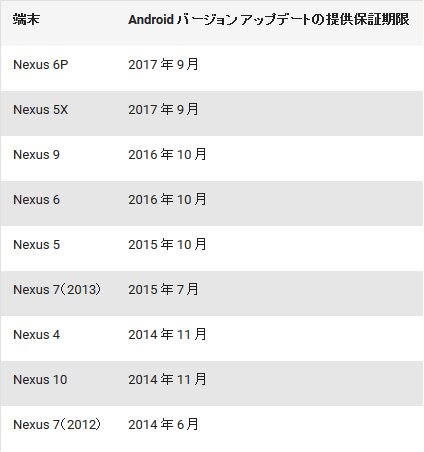The height and width of the screenshot is (452, 424).
Task: Click the date 2015 年 10 月
Action: click(x=167, y=244)
